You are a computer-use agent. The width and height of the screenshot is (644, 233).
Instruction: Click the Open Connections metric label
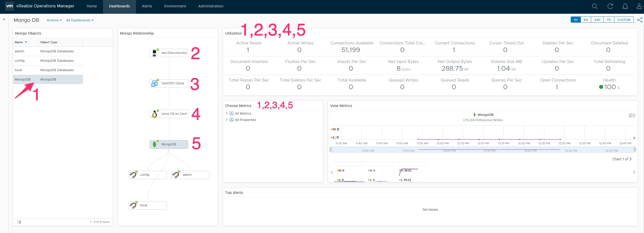click(x=558, y=80)
